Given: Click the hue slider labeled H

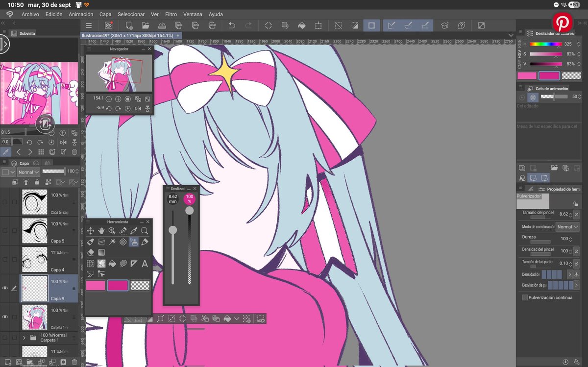Looking at the screenshot, I should tap(546, 44).
